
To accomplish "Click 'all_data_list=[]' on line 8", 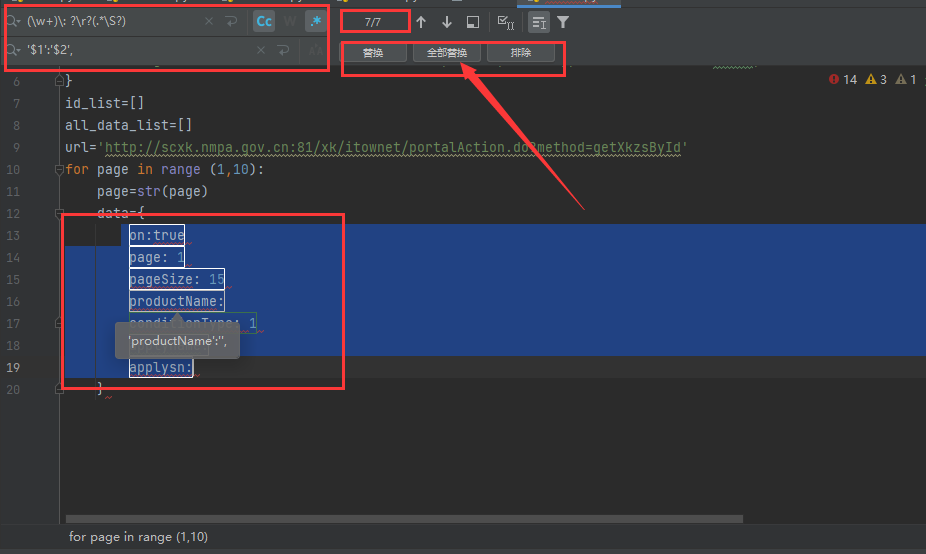I will [129, 125].
